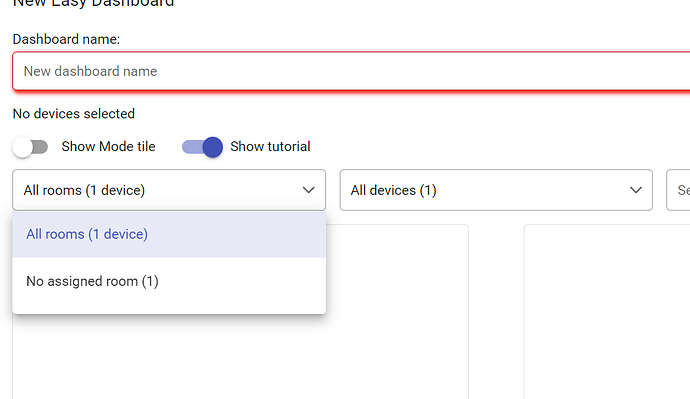The width and height of the screenshot is (690, 399).
Task: Toggle the Show Mode tile switch
Action: point(30,147)
